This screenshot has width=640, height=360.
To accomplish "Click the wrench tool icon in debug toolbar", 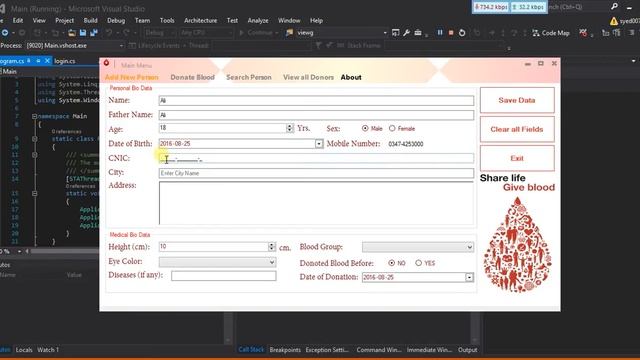I will 407,33.
